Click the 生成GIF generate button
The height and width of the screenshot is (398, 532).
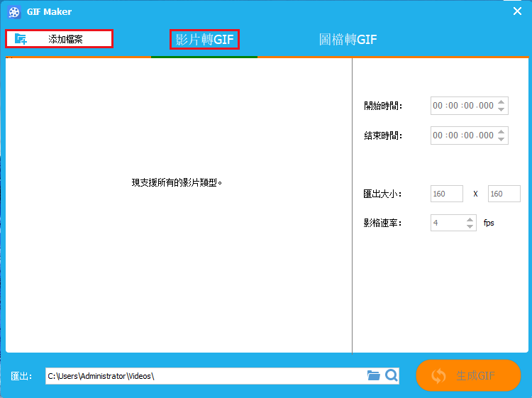pos(468,375)
